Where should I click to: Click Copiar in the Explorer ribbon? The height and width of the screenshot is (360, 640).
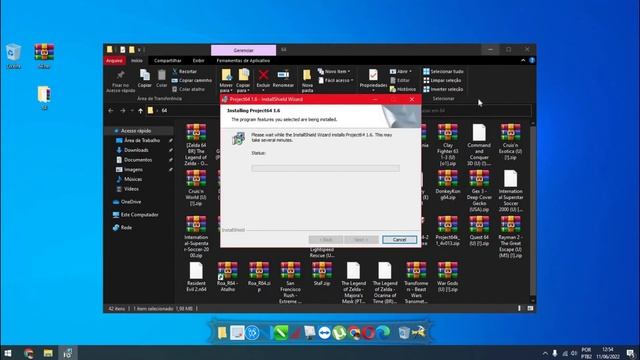tap(144, 78)
